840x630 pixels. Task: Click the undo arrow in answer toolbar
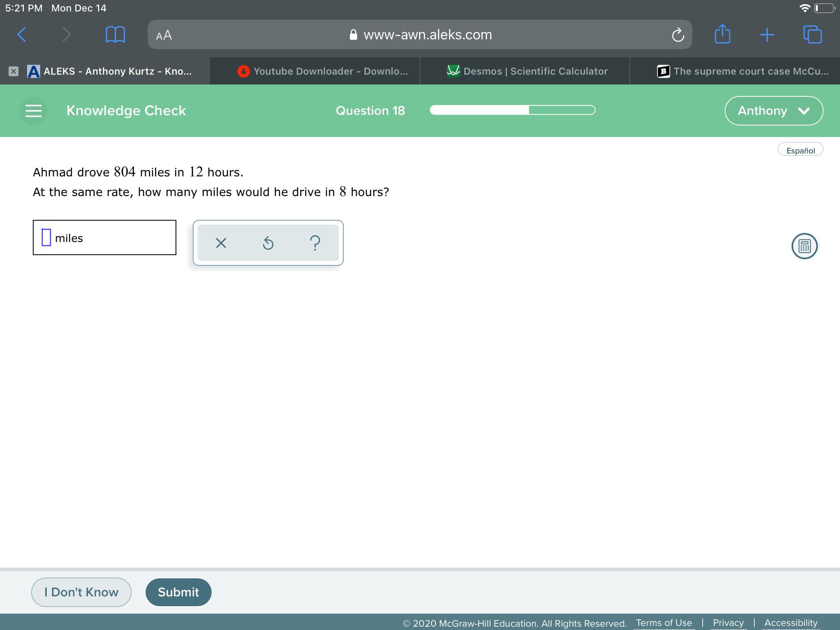[268, 243]
